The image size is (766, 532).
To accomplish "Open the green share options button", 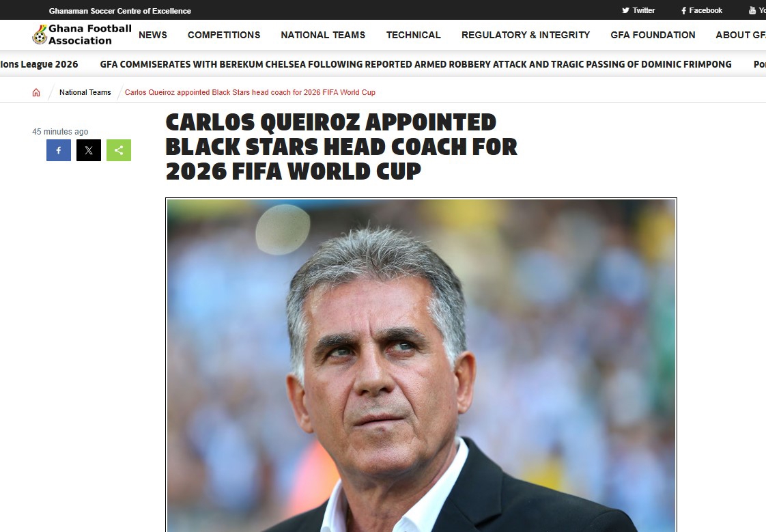I will pos(119,150).
